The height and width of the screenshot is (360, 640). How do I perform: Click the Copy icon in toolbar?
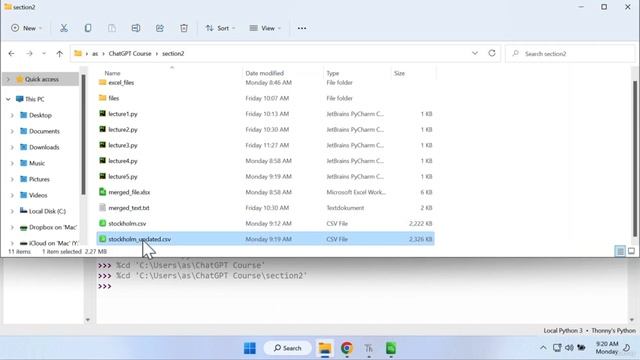pos(88,28)
